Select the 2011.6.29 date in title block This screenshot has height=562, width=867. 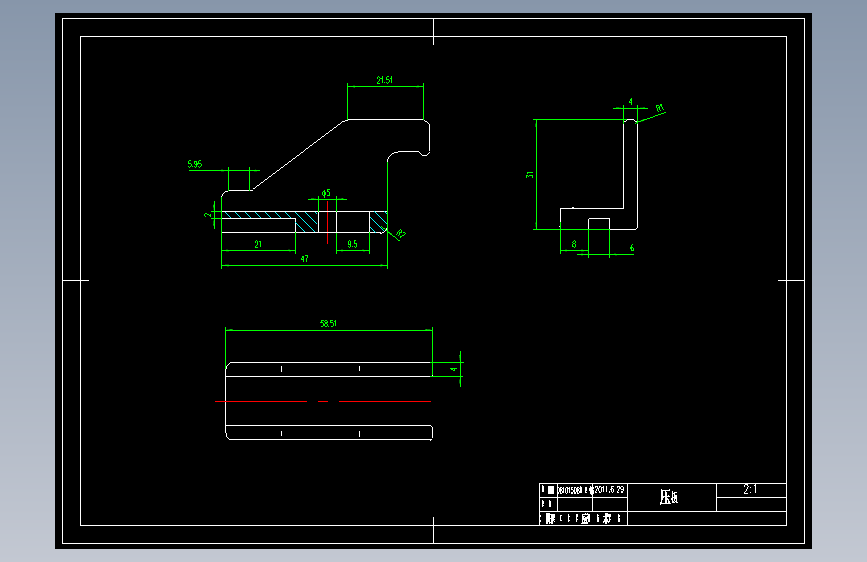tap(609, 490)
